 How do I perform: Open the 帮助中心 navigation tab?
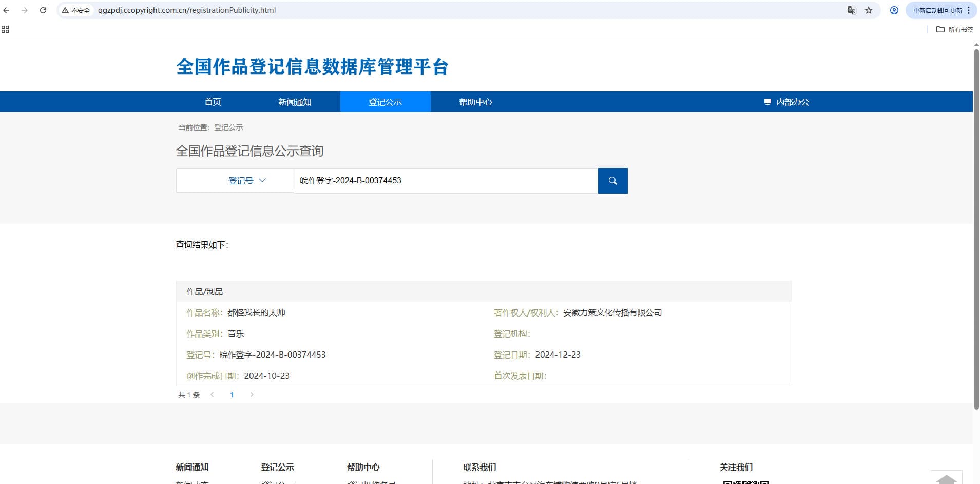click(475, 102)
